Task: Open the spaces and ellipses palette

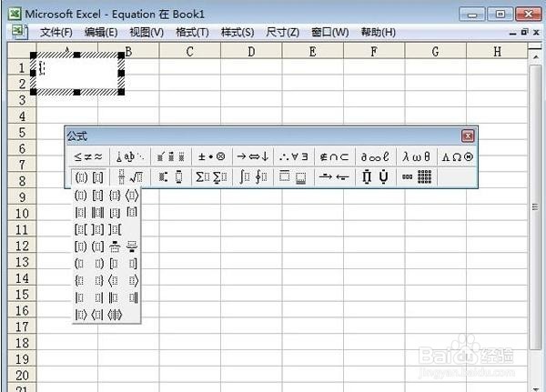Action: tap(130, 156)
